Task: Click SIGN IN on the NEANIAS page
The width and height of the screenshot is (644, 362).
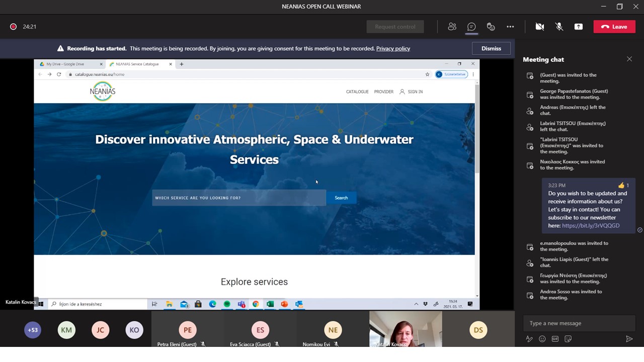Action: pos(411,92)
